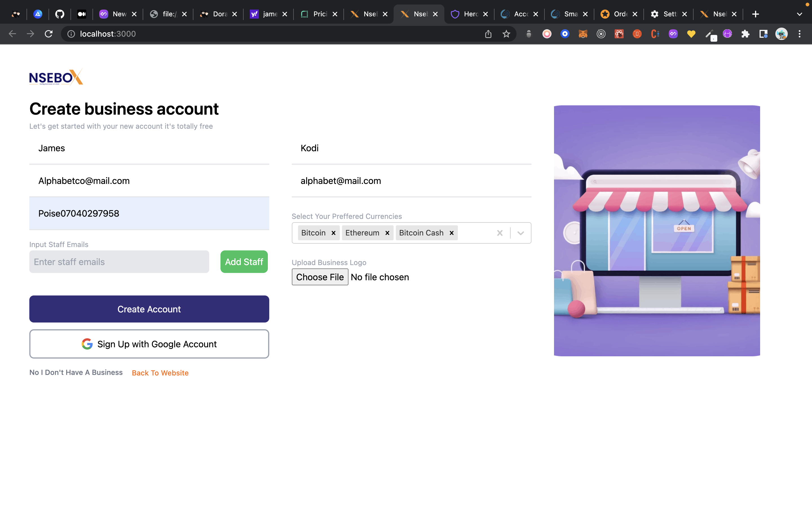The width and height of the screenshot is (812, 507).
Task: Remove the Ethereum currency tag
Action: pyautogui.click(x=387, y=233)
